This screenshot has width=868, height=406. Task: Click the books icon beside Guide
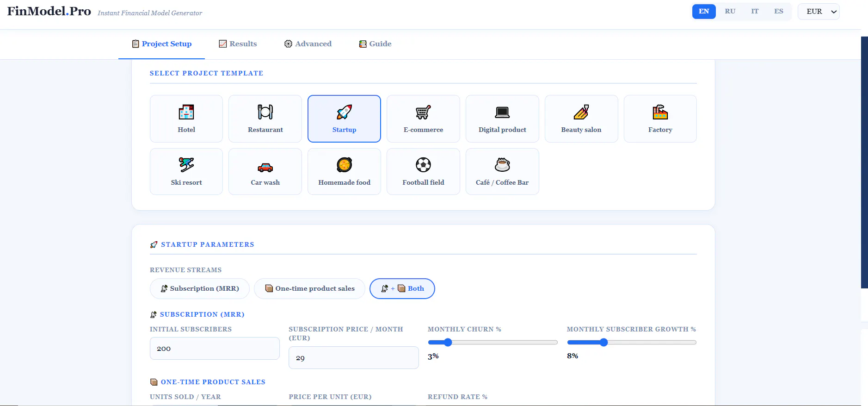click(x=363, y=44)
